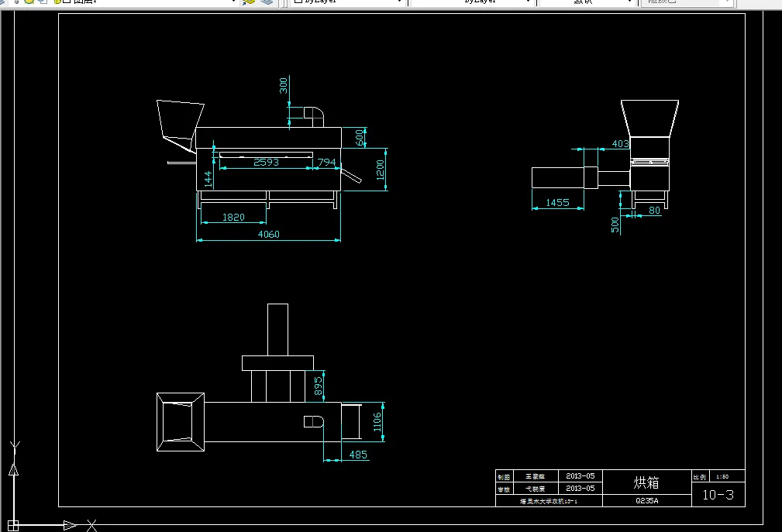Screen dimensions: 782x532
Task: Select the 403 dimension in side view
Action: click(x=621, y=143)
